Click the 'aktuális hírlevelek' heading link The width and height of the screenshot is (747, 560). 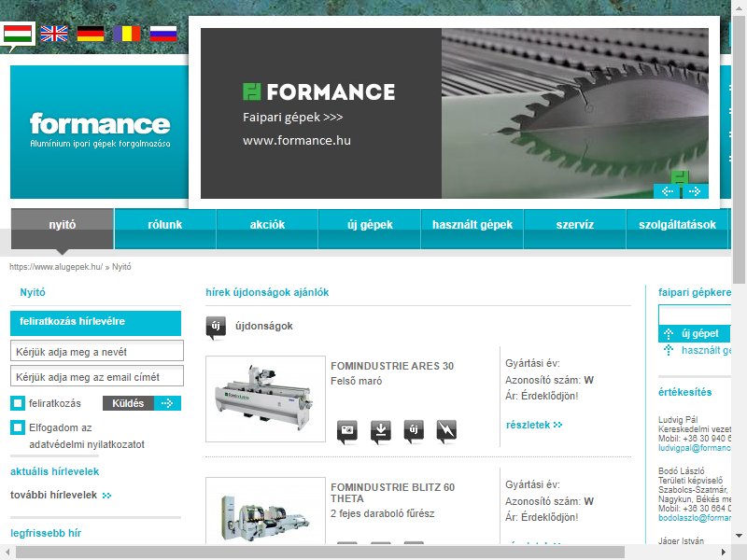pyautogui.click(x=55, y=471)
